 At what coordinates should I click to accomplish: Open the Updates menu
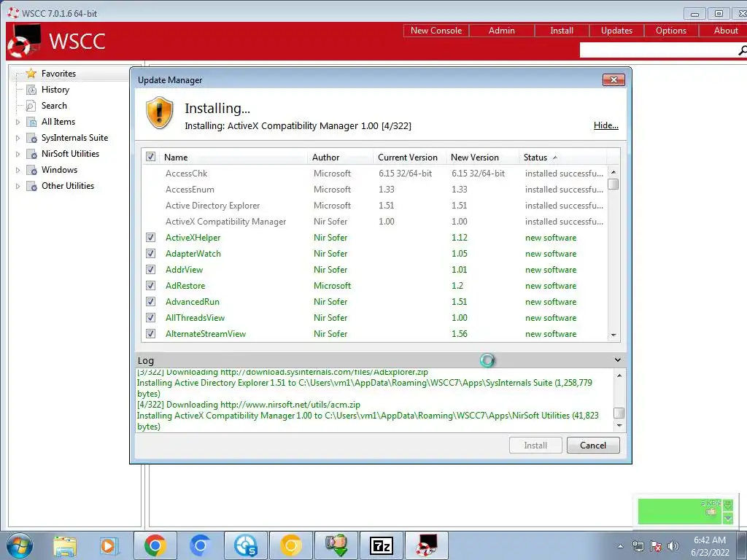[616, 31]
